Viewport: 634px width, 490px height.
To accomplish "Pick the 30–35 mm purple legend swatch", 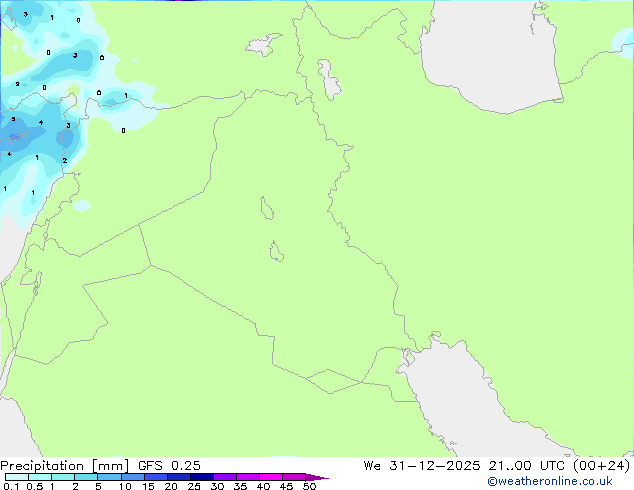I will click(224, 477).
